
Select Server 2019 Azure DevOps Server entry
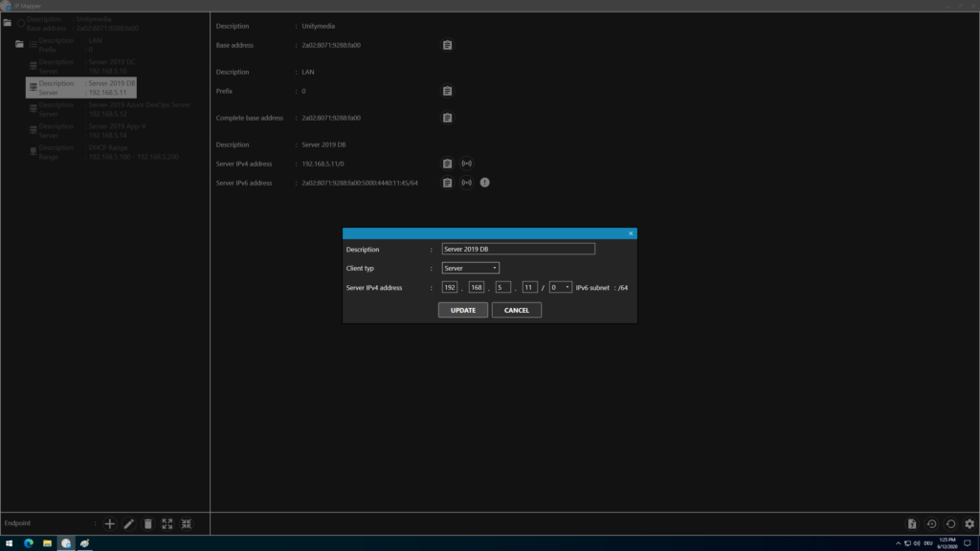click(109, 109)
